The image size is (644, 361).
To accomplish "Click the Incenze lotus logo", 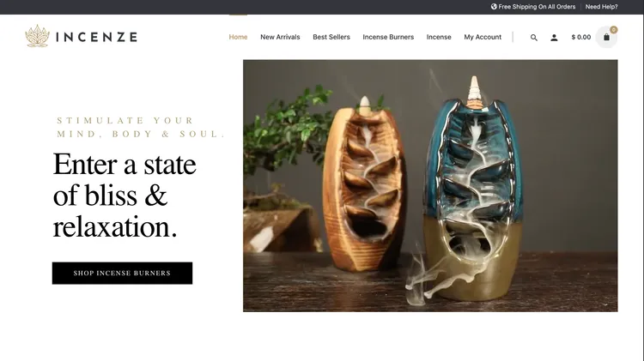I will click(38, 36).
